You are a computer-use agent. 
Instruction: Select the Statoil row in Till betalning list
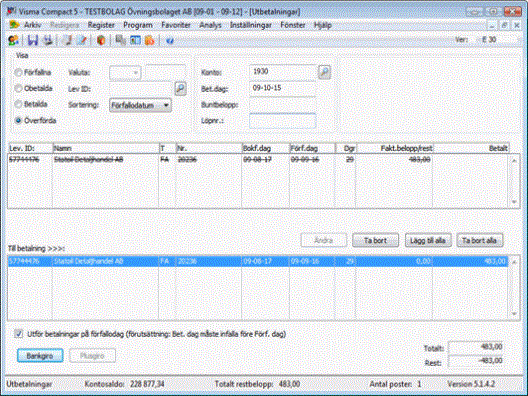[x=258, y=261]
